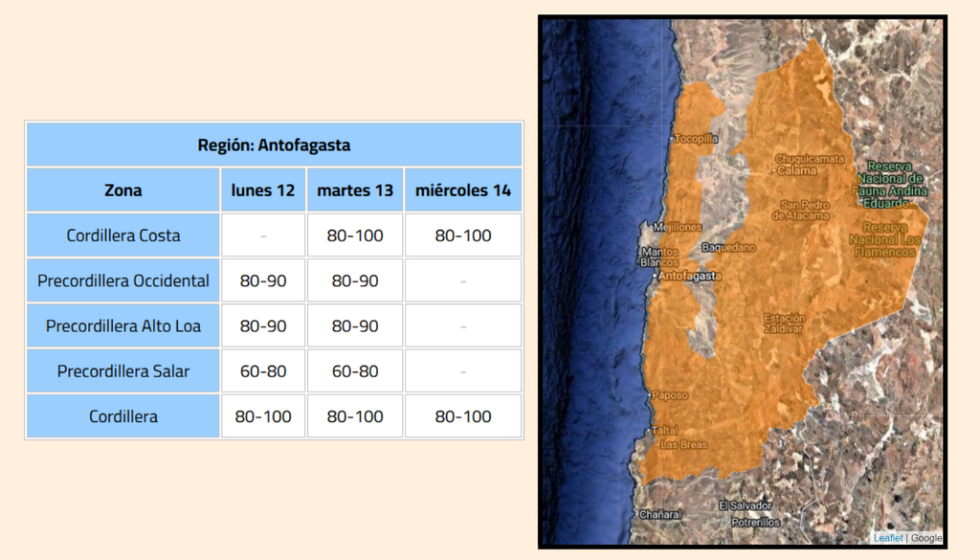Click the Baquedano map label
The width and height of the screenshot is (980, 560).
(x=728, y=248)
